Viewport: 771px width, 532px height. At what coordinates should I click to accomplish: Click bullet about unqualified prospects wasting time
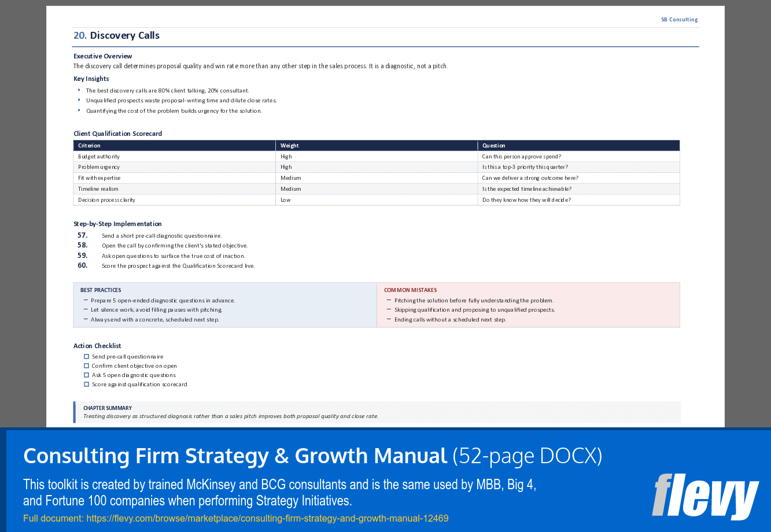(181, 101)
